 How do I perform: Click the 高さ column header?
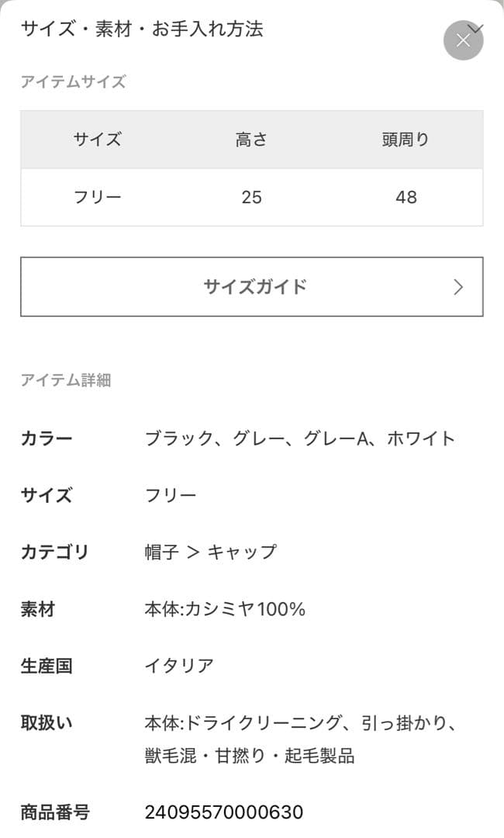[x=250, y=140]
